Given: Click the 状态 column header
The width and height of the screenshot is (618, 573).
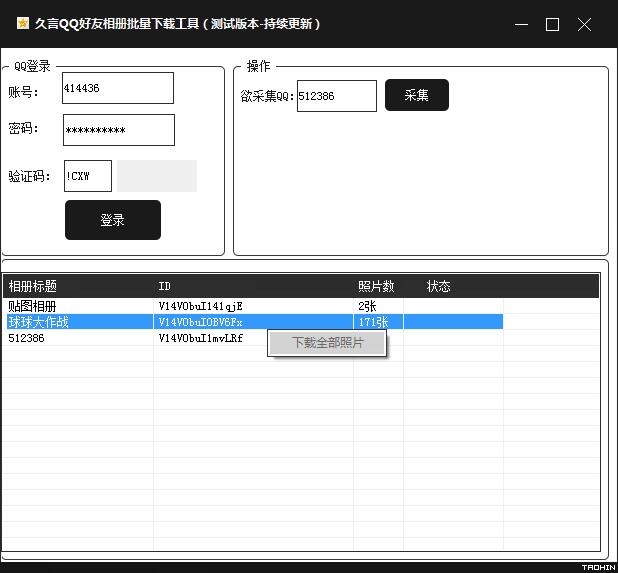Looking at the screenshot, I should [453, 286].
